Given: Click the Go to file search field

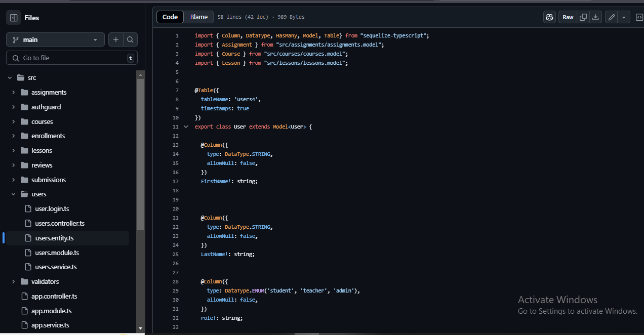Looking at the screenshot, I should click(x=71, y=58).
